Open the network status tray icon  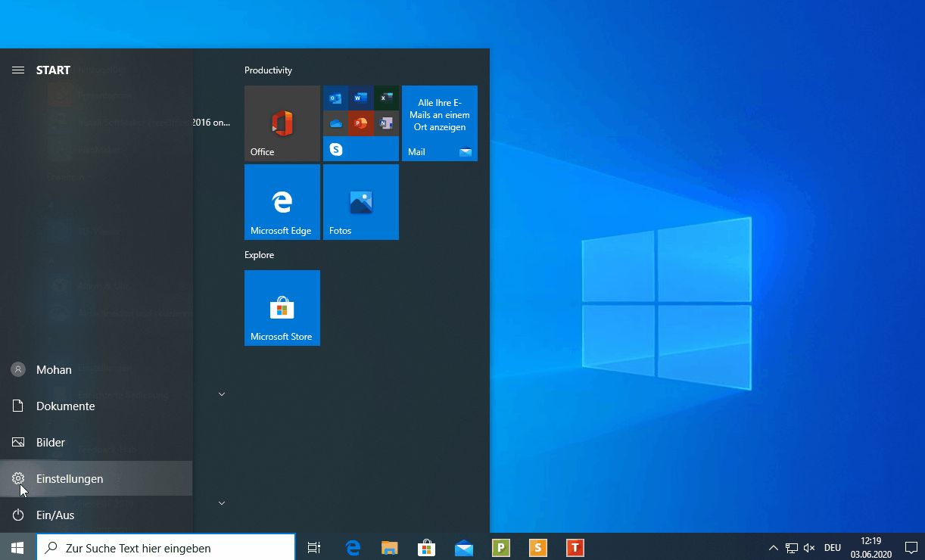(x=792, y=547)
